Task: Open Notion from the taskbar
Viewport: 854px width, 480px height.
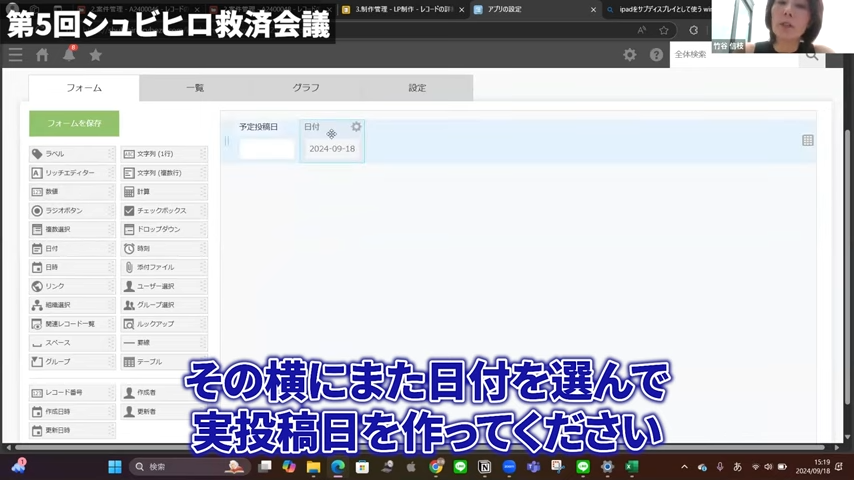Action: [484, 467]
